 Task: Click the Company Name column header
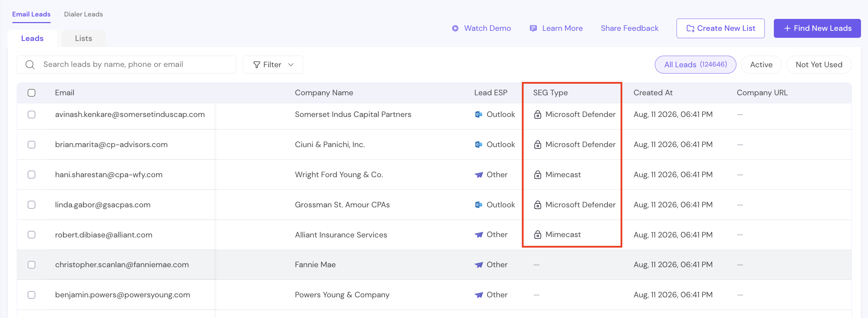tap(324, 93)
